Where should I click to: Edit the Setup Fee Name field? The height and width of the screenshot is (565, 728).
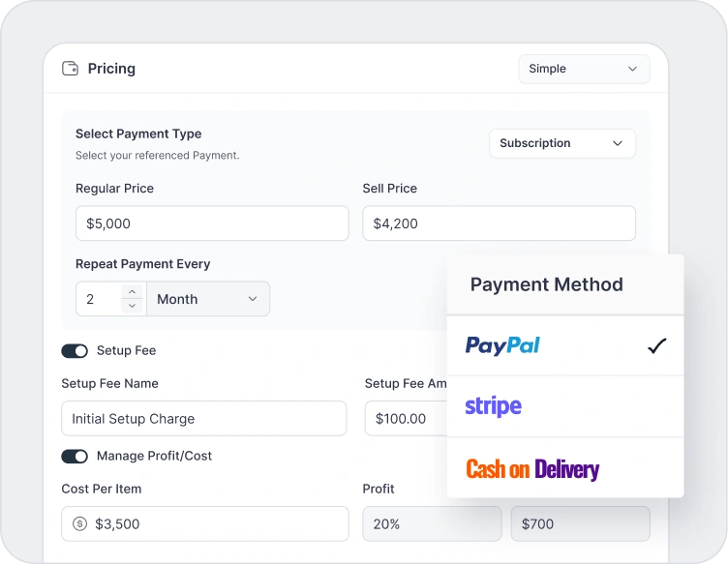[x=203, y=419]
